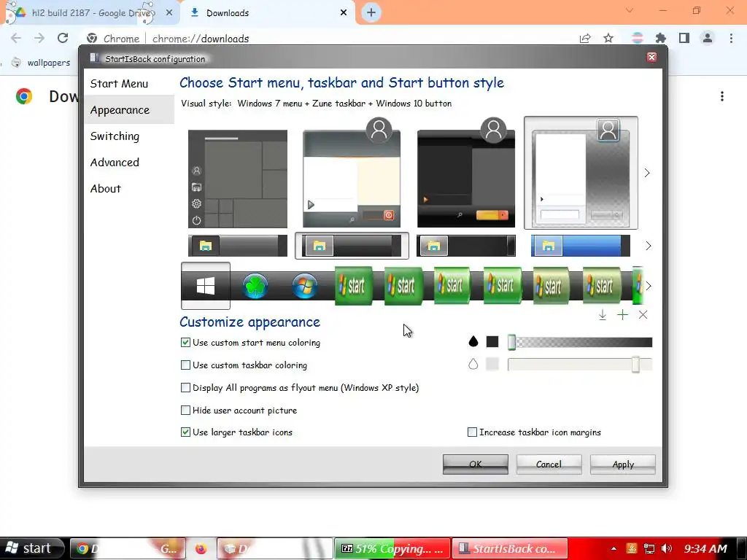The image size is (747, 560).
Task: Click the black start menu color swatch
Action: point(492,341)
